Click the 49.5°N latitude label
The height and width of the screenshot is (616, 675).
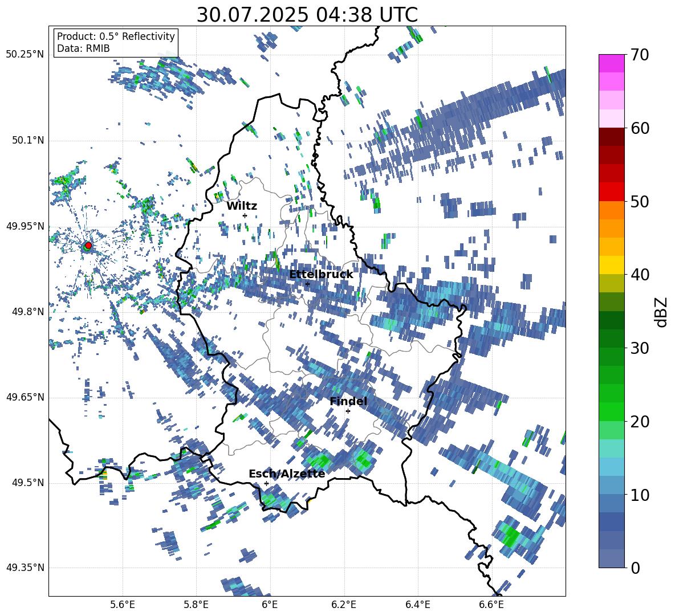(x=27, y=483)
